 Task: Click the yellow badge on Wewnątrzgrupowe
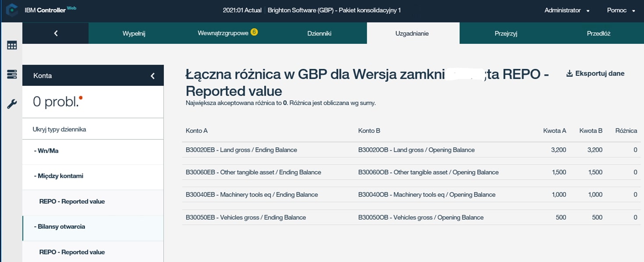(254, 32)
